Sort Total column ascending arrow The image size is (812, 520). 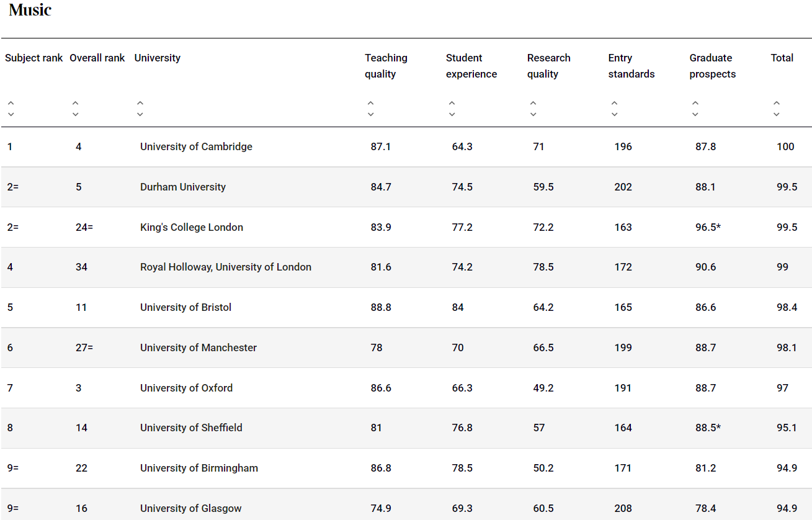click(777, 103)
